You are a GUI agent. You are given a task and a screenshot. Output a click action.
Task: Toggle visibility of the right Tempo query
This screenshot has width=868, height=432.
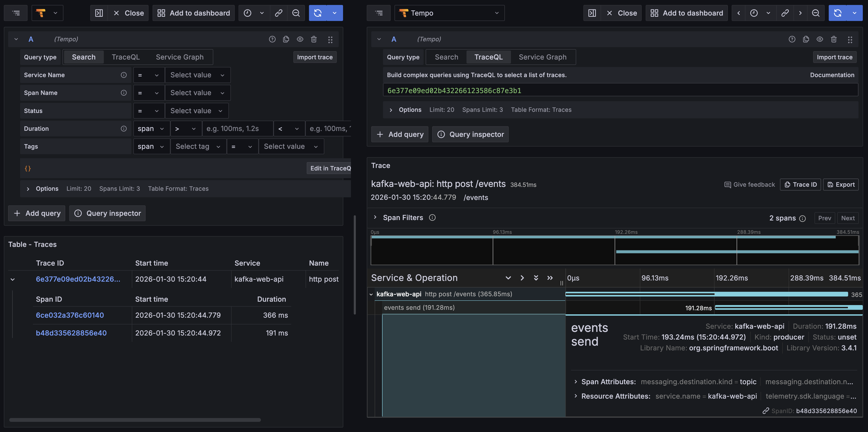coord(820,39)
